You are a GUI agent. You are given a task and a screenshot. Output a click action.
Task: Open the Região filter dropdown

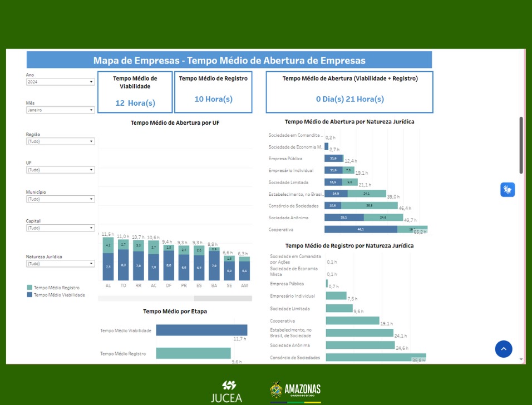(60, 141)
